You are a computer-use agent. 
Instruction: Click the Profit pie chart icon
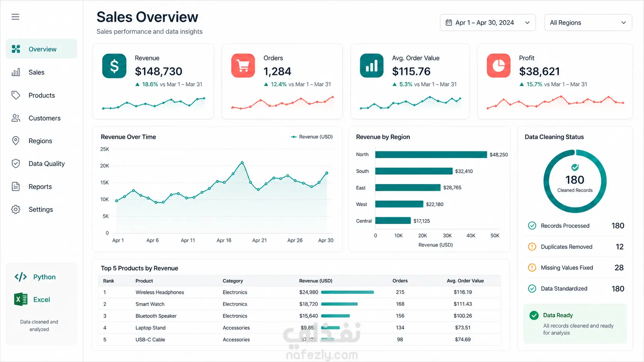[499, 66]
